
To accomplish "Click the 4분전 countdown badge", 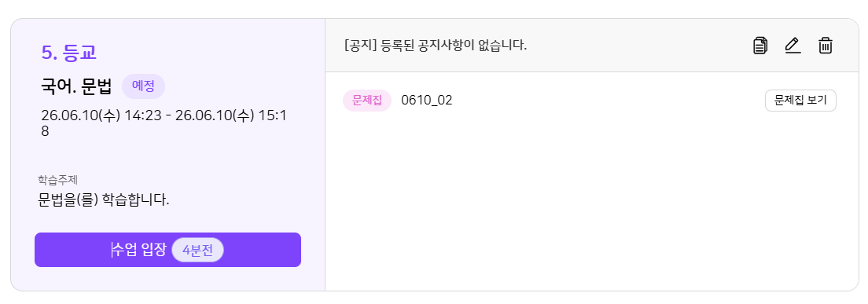I will 197,251.
